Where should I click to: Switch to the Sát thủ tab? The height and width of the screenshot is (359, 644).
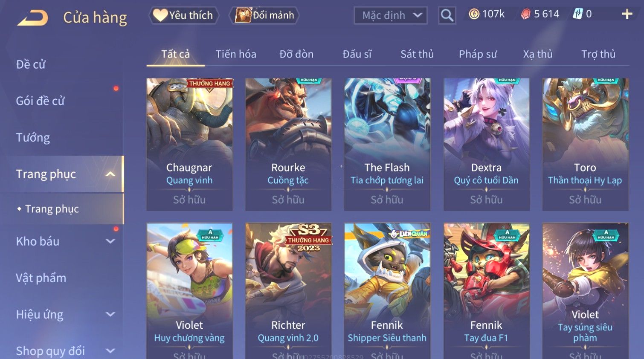pyautogui.click(x=417, y=54)
